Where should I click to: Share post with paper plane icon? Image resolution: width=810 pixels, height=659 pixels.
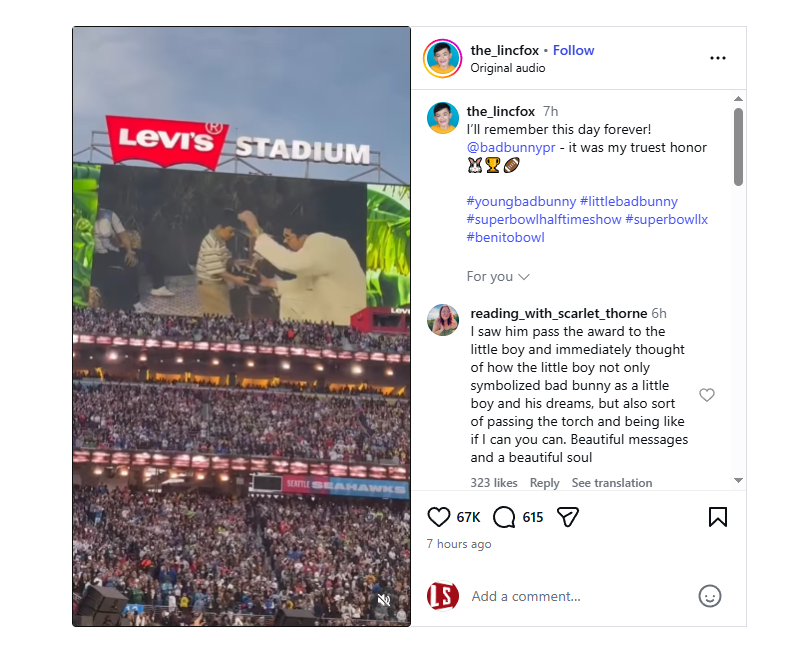pos(567,516)
